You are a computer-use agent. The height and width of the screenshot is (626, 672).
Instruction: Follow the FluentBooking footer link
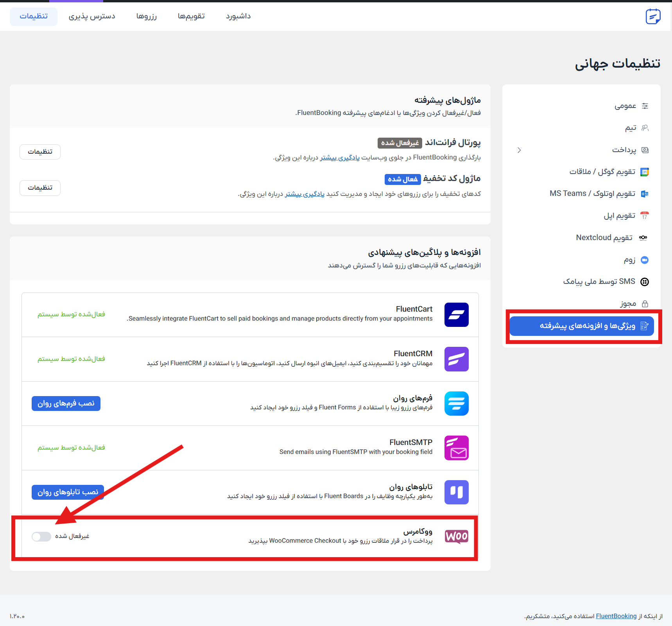pos(616,616)
